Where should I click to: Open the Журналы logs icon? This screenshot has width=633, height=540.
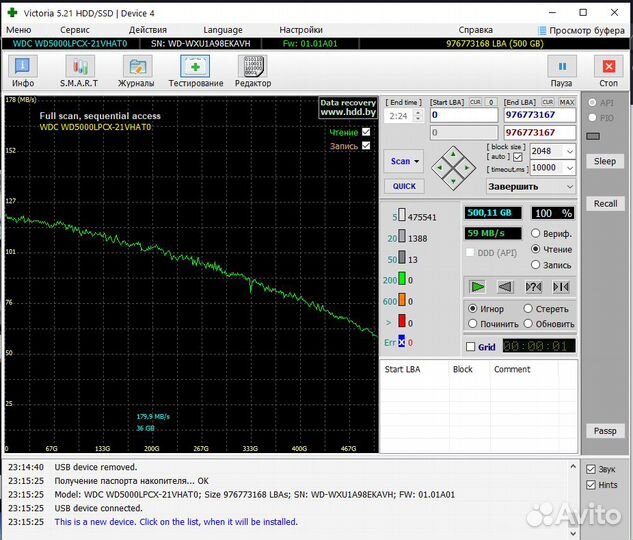point(136,70)
